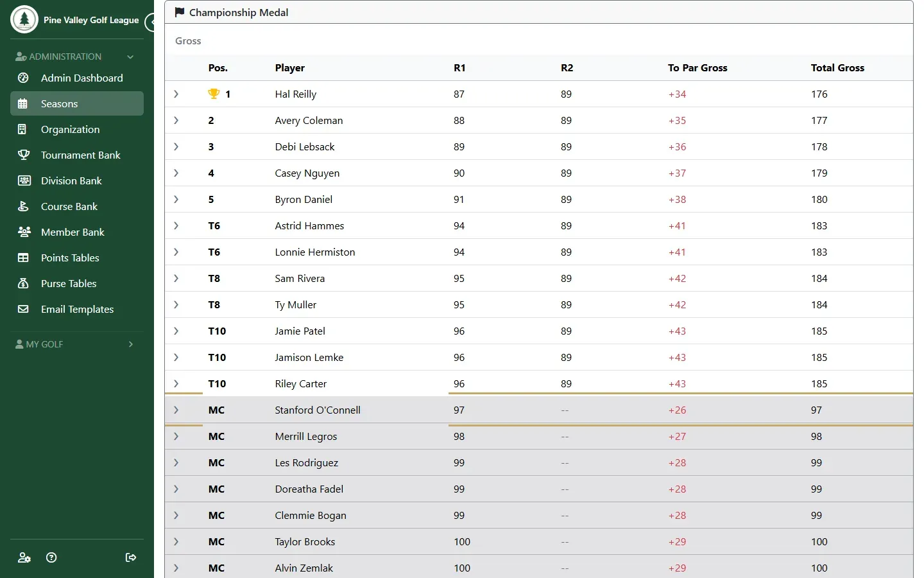Expand Lonnie Hermiston's row chevron
Viewport: 924px width, 578px height.
tap(176, 252)
